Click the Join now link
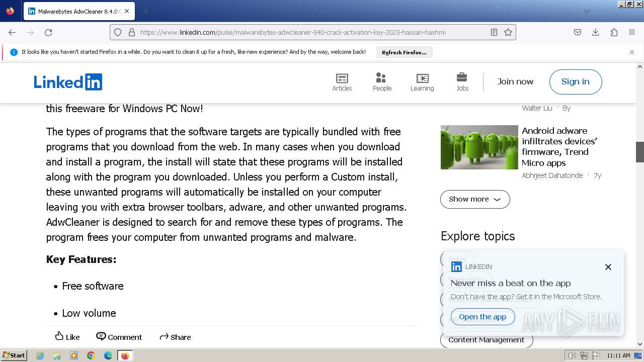The height and width of the screenshot is (362, 644). [515, 81]
